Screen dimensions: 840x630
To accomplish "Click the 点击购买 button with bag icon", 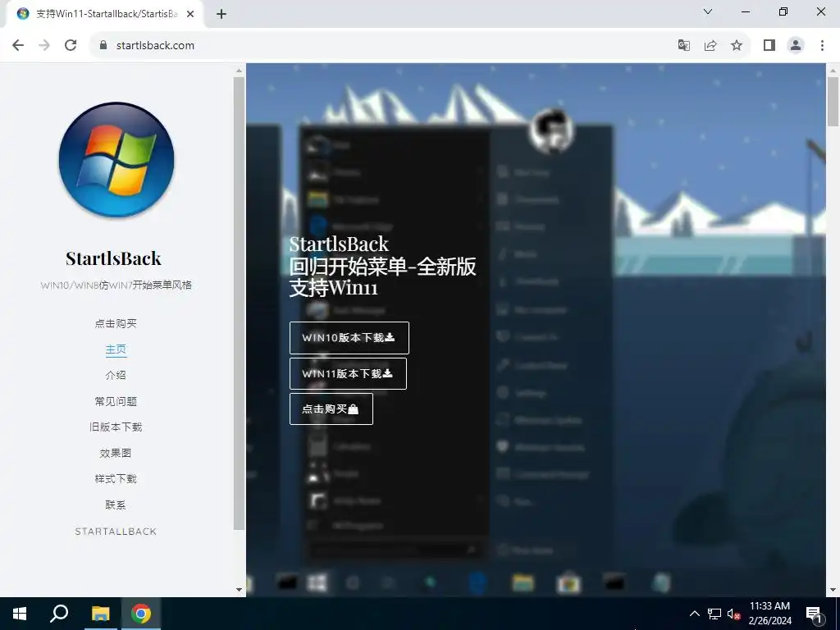I will [331, 409].
